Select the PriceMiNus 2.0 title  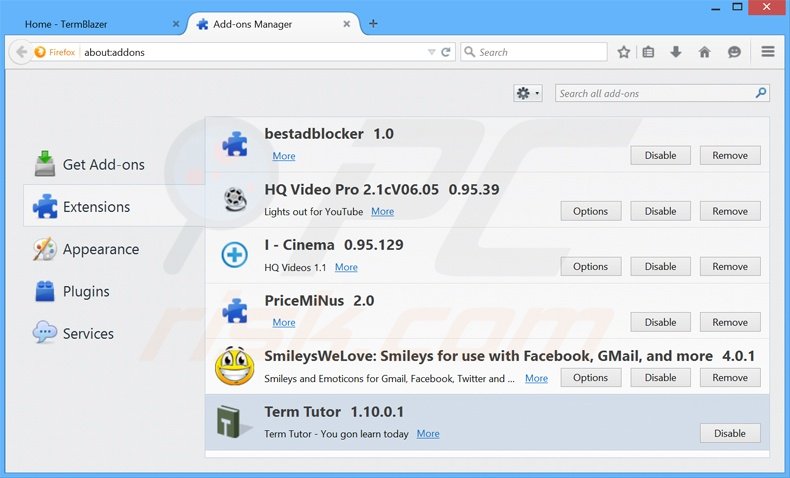pyautogui.click(x=319, y=301)
